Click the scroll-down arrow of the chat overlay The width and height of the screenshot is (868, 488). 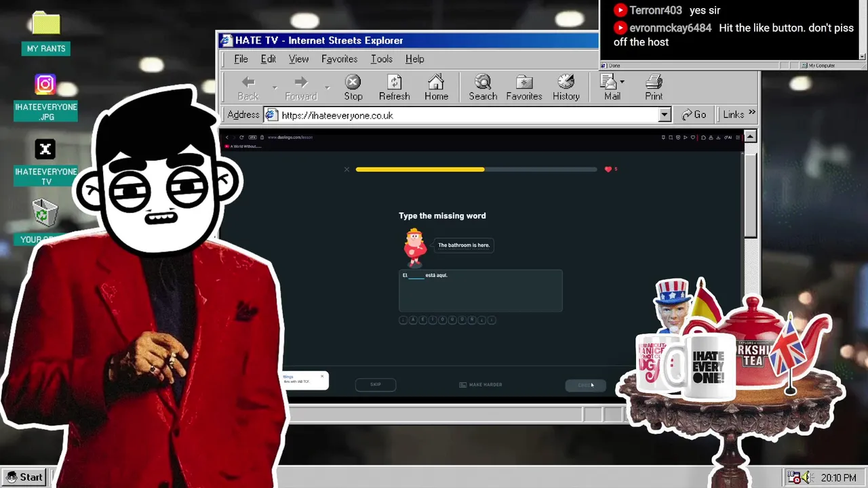863,56
